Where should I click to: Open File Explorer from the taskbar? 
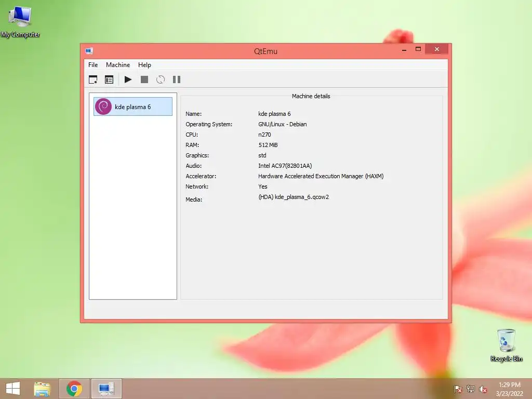point(42,389)
